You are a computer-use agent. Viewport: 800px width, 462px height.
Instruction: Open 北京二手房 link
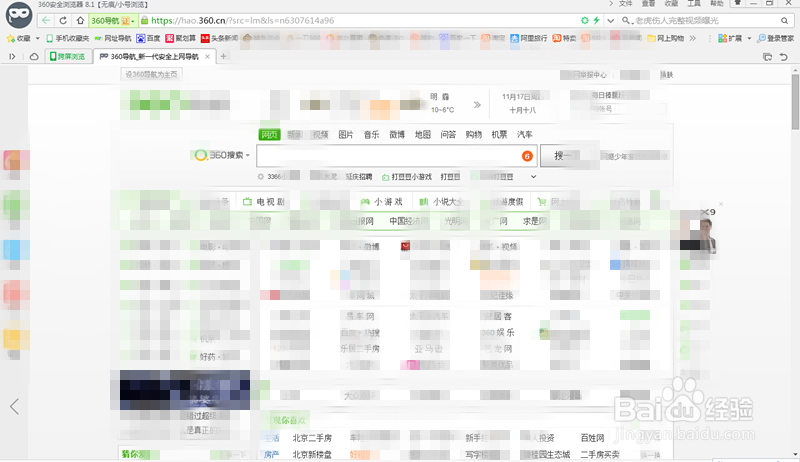[x=312, y=438]
